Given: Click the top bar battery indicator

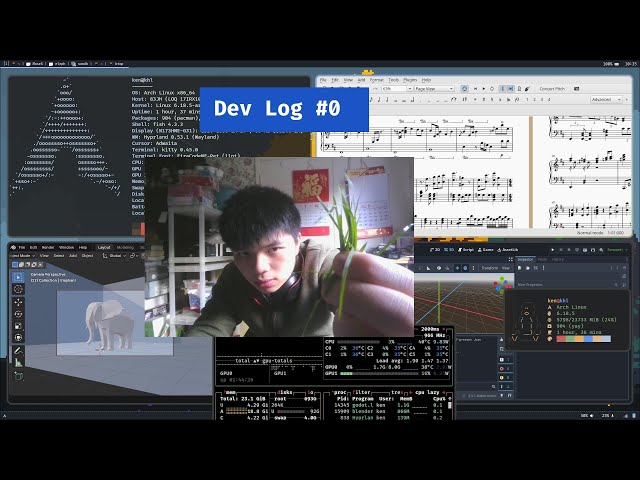Looking at the screenshot, I should click(611, 64).
